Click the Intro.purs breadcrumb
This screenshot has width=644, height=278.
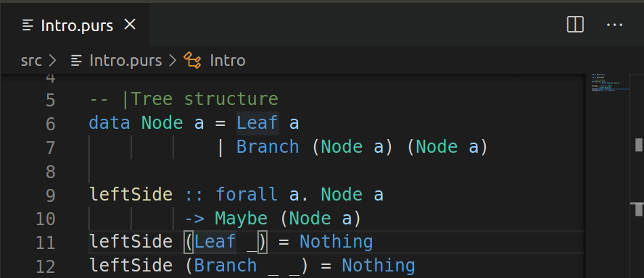point(125,61)
